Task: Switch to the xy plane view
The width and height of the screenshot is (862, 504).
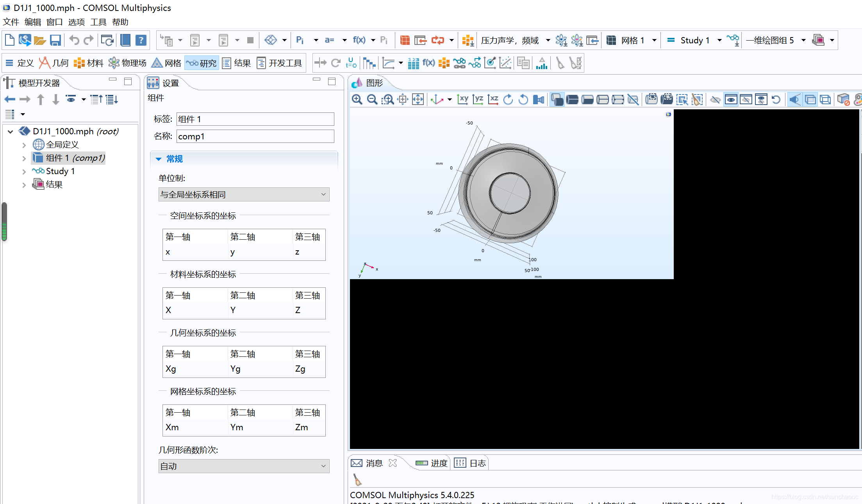Action: pos(463,100)
